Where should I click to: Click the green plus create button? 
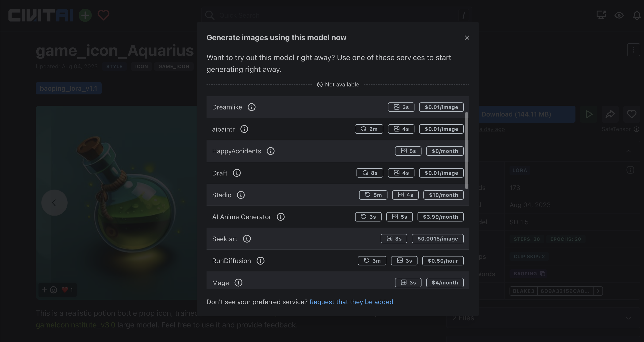tap(85, 15)
